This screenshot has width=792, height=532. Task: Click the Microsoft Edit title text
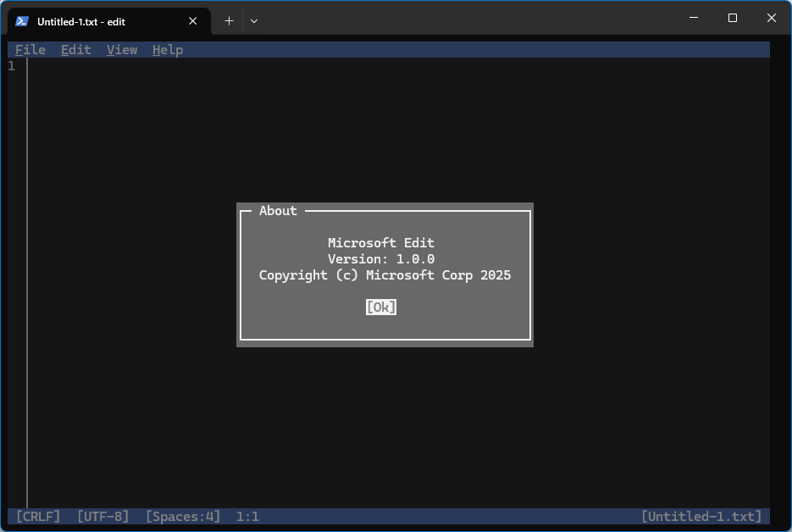(381, 242)
